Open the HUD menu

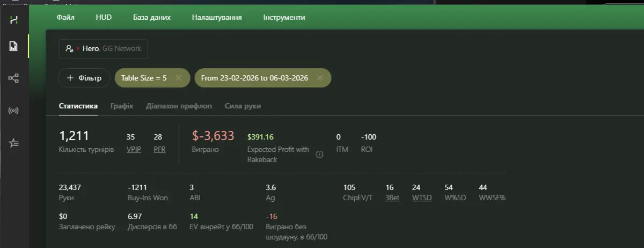click(104, 17)
